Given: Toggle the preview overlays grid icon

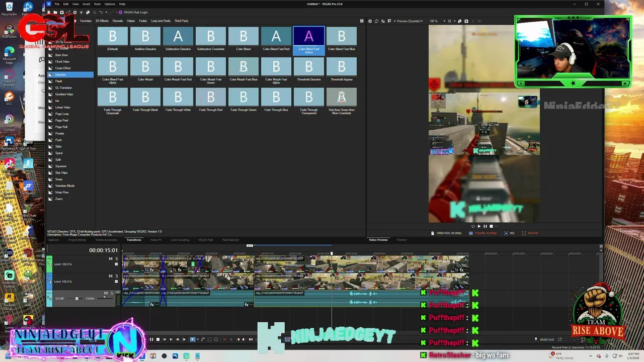Looking at the screenshot, I should (x=449, y=21).
